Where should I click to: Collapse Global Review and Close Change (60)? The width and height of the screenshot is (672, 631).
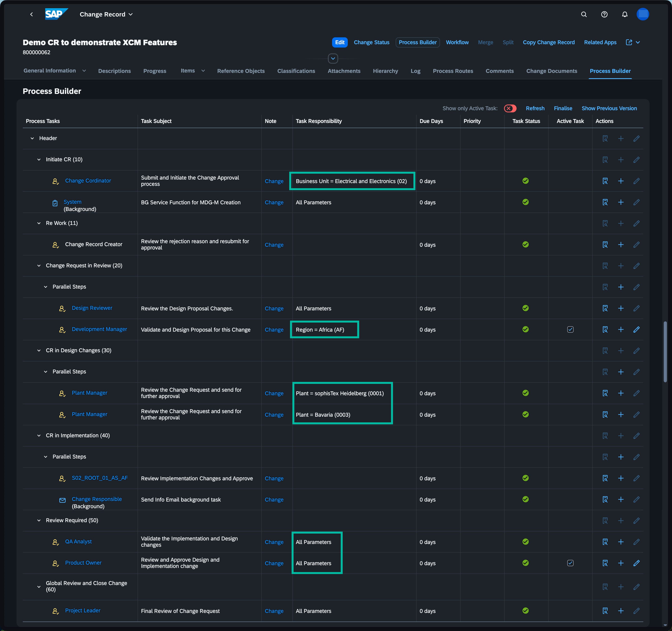click(x=39, y=587)
